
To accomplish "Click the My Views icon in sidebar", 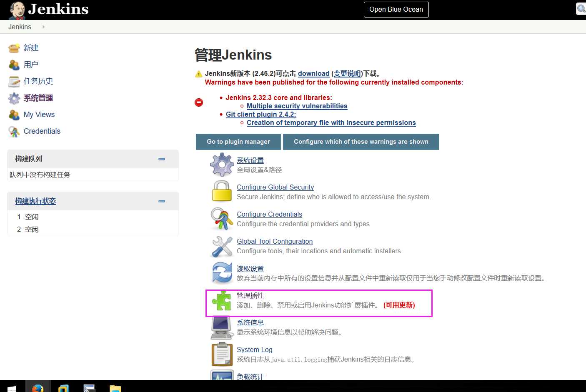I will point(14,115).
